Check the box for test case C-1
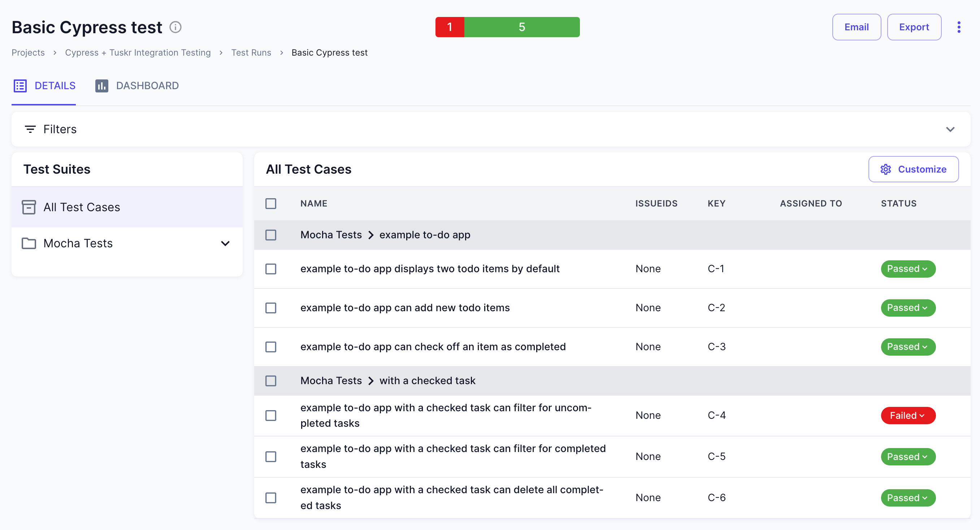The height and width of the screenshot is (530, 980). pyautogui.click(x=271, y=269)
